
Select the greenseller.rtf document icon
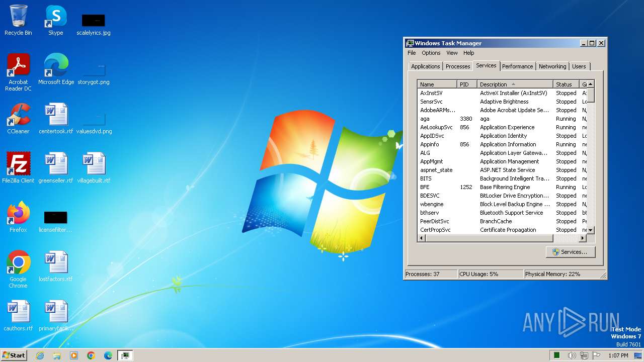tap(55, 168)
